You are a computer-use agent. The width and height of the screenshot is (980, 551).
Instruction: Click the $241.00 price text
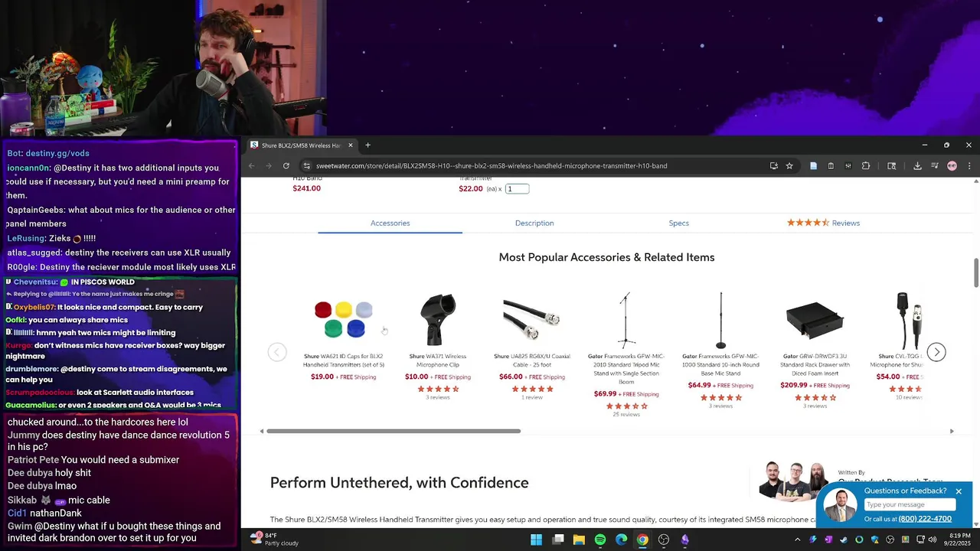[x=306, y=188]
